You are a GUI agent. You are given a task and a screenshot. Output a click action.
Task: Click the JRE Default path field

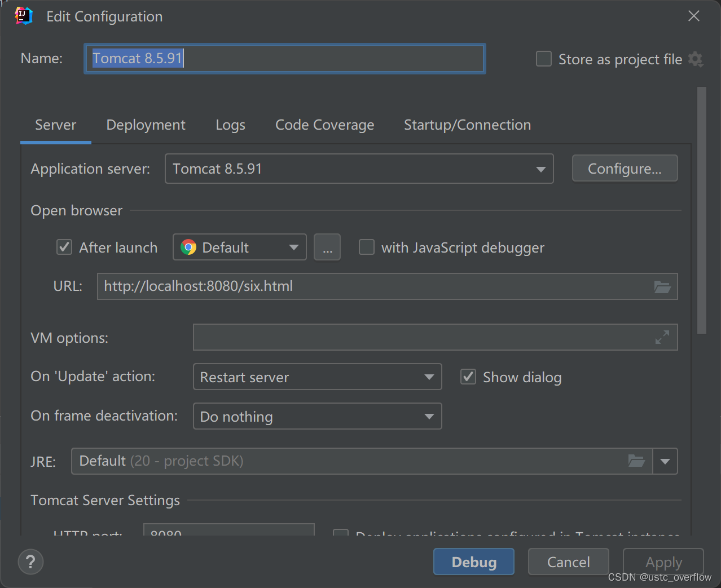(362, 461)
